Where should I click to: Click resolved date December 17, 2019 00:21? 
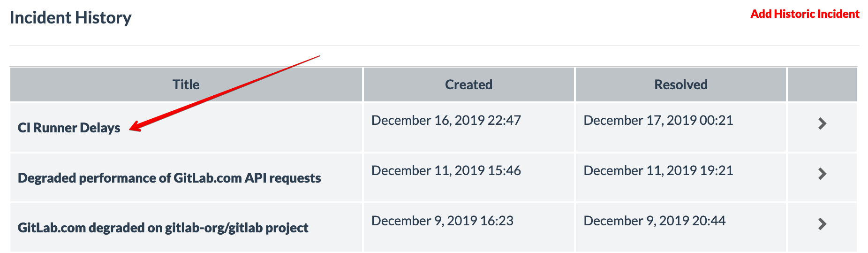[658, 121]
